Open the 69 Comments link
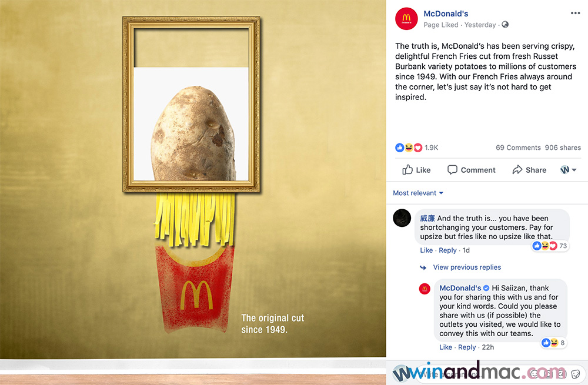 [518, 148]
